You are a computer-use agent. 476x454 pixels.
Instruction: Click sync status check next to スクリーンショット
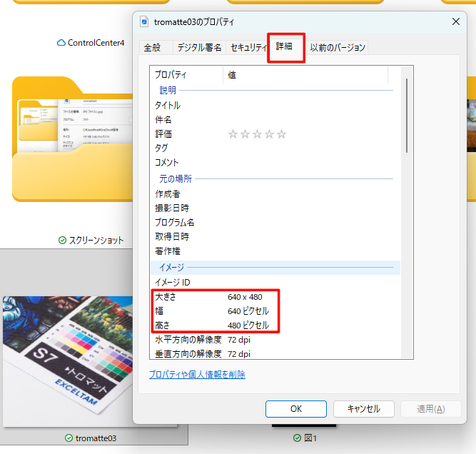63,241
